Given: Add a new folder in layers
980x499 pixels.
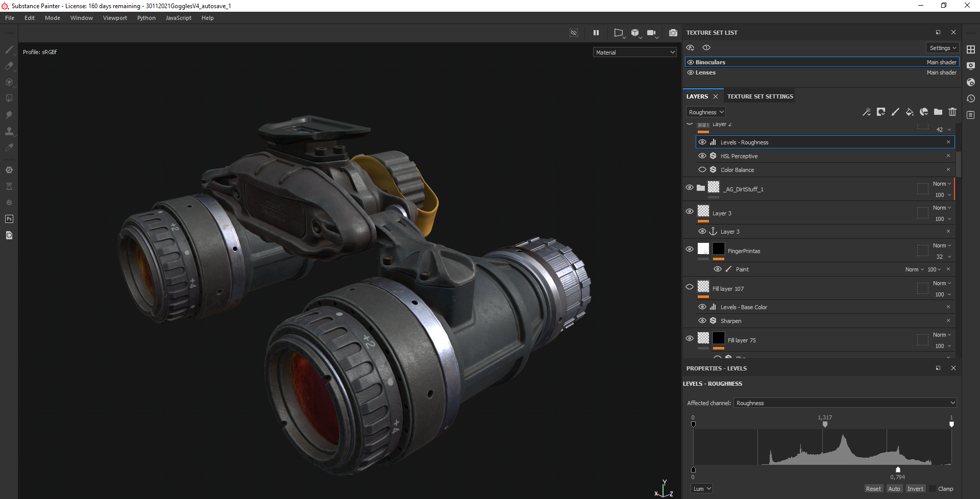Looking at the screenshot, I should click(938, 112).
